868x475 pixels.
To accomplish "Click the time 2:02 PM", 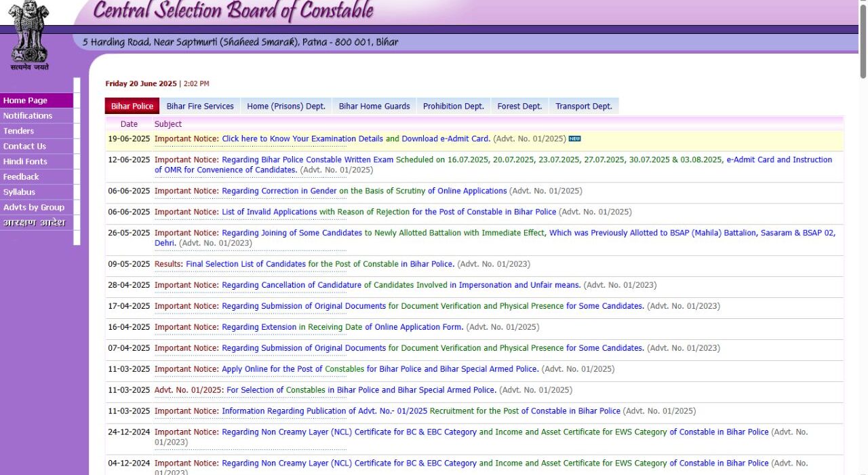I will pyautogui.click(x=196, y=83).
